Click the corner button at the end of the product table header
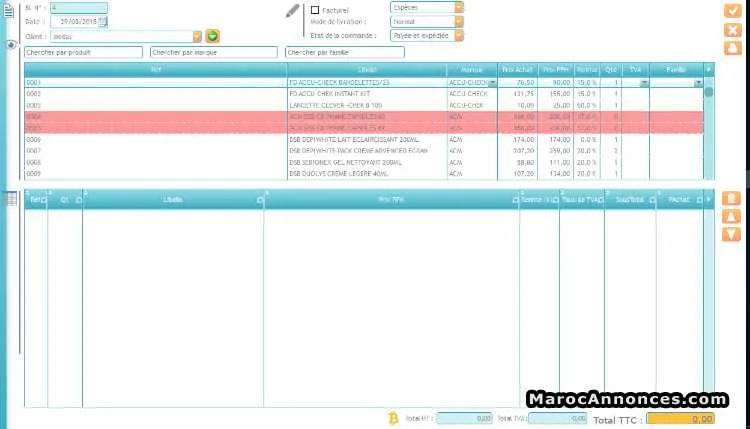Image resolution: width=750 pixels, height=429 pixels. point(708,70)
